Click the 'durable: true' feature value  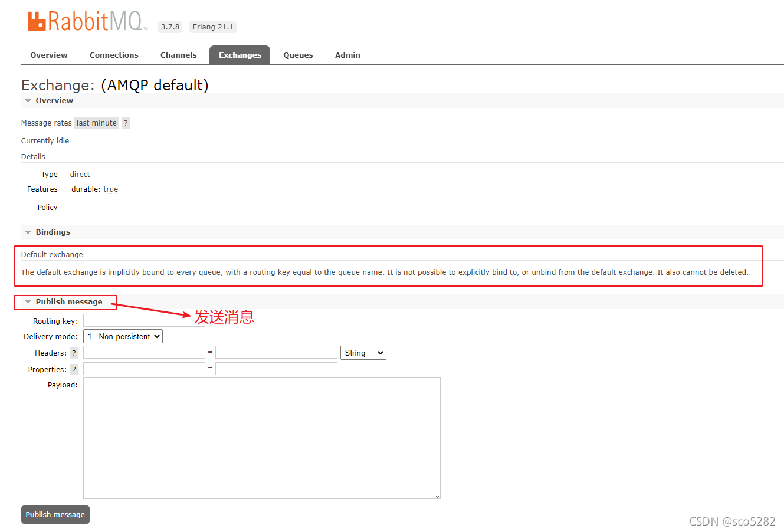pyautogui.click(x=95, y=189)
